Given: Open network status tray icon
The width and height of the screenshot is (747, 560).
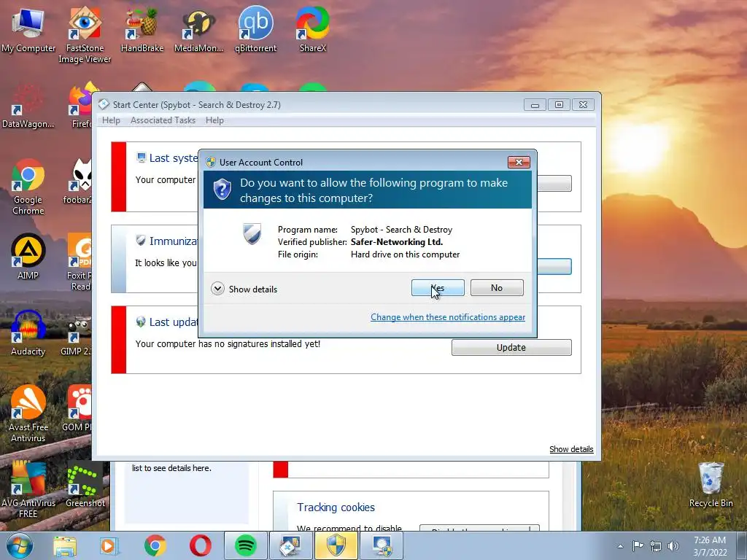Looking at the screenshot, I should [656, 546].
